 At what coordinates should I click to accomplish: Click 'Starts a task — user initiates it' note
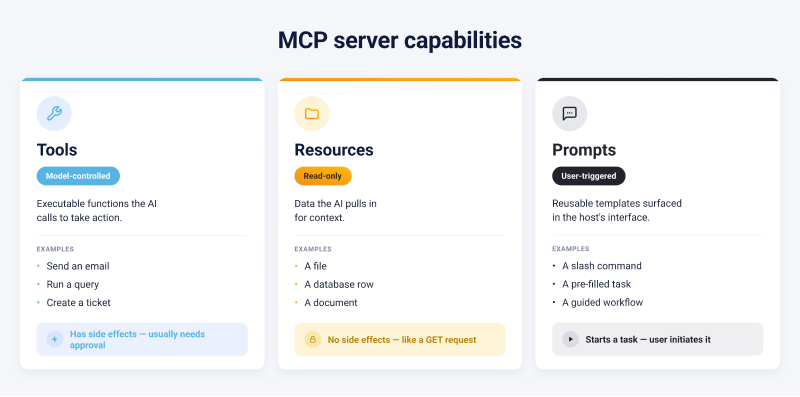(x=658, y=339)
